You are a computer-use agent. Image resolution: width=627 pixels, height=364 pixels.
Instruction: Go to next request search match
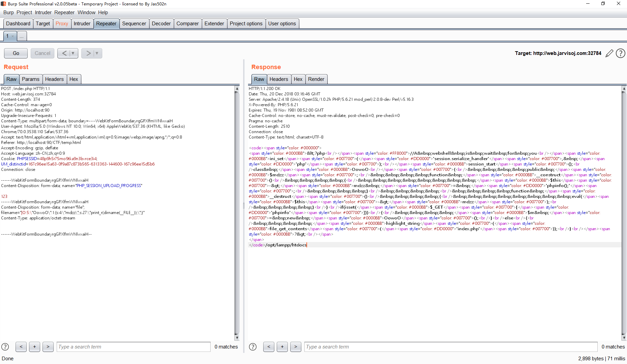[48, 347]
